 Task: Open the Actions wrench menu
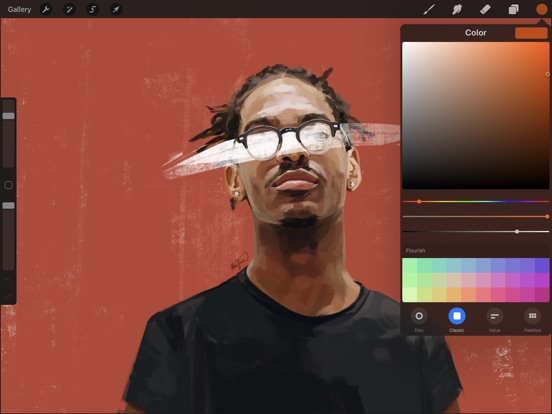pos(46,10)
